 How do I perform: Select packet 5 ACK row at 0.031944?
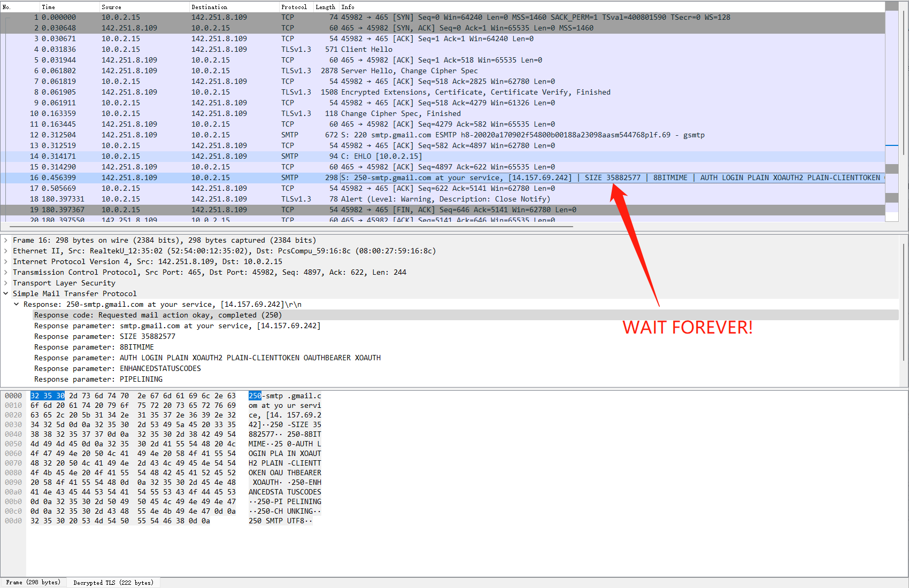coord(443,60)
